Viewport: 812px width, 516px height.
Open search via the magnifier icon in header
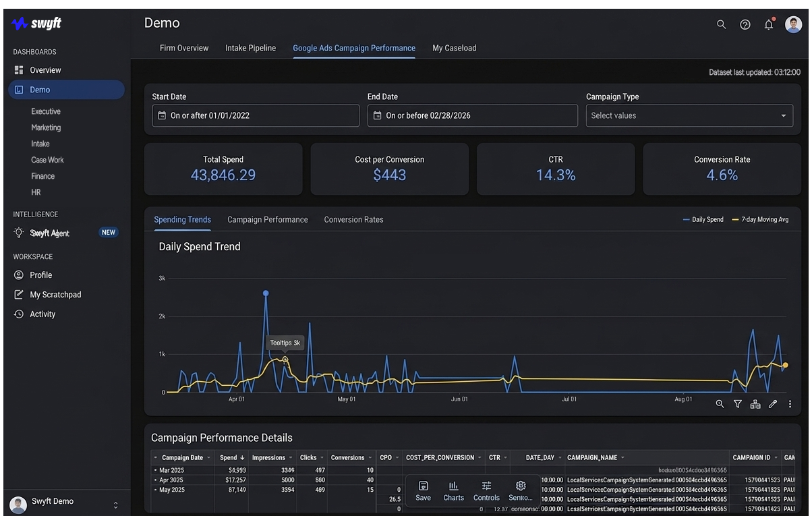pos(721,24)
